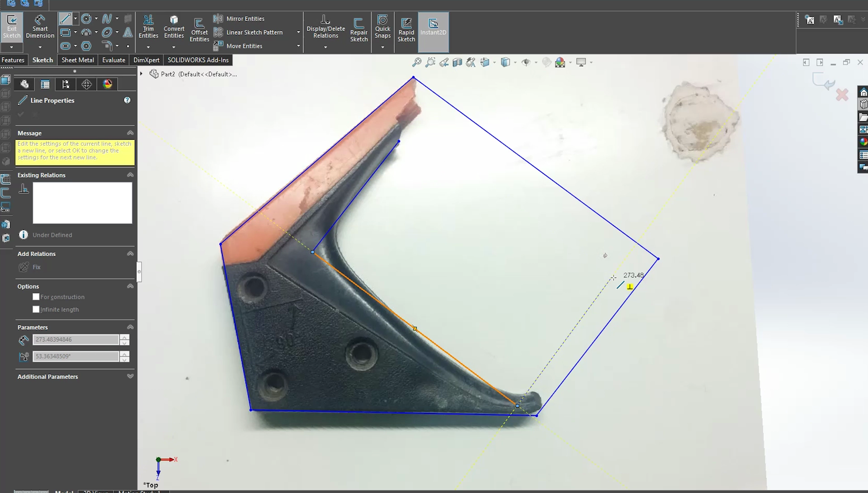Collapse the Options section

(130, 286)
